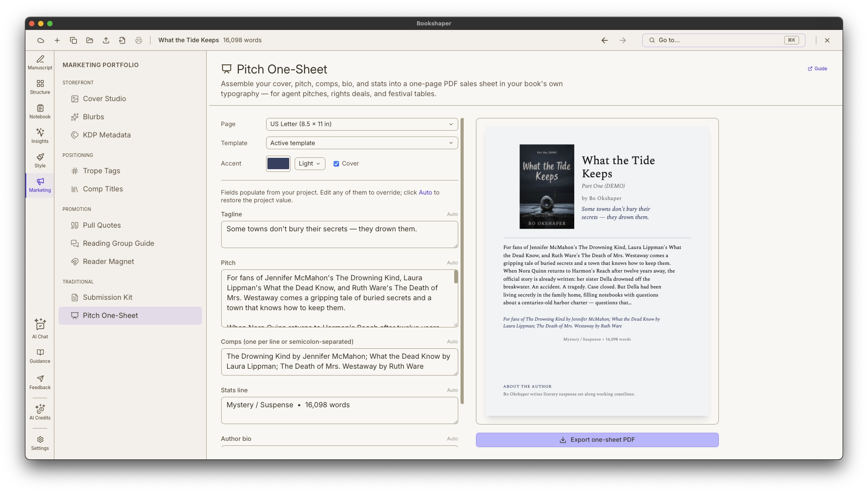Click the 16,098 words count in toolbar
Viewport: 868px width, 493px height.
(x=242, y=40)
